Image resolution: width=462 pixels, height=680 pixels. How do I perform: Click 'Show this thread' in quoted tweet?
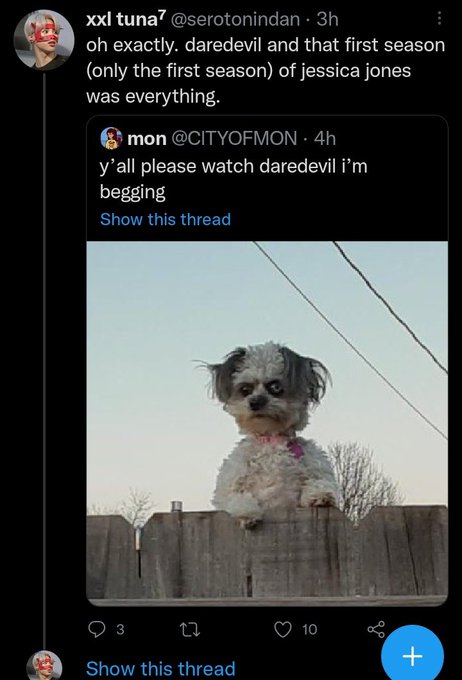coord(165,219)
